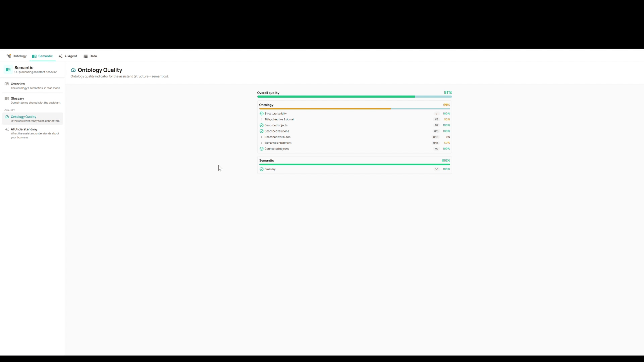Open the Glossary sidebar item text
The image size is (644, 362).
pos(17,99)
